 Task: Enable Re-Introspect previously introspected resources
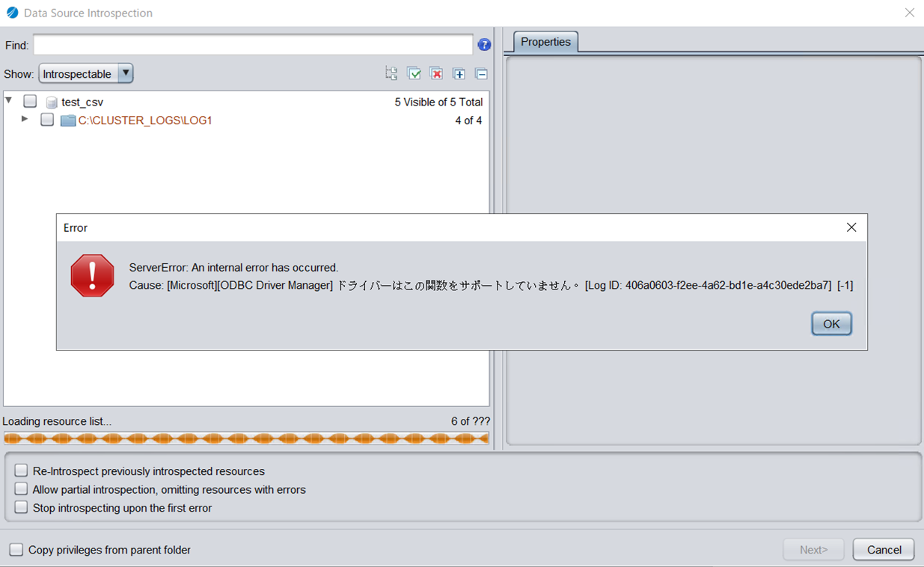[21, 471]
